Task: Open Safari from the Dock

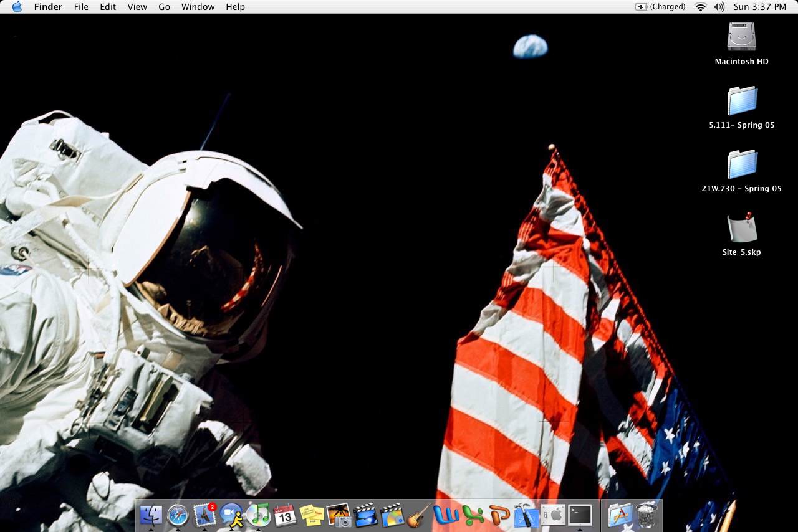Action: (x=178, y=515)
